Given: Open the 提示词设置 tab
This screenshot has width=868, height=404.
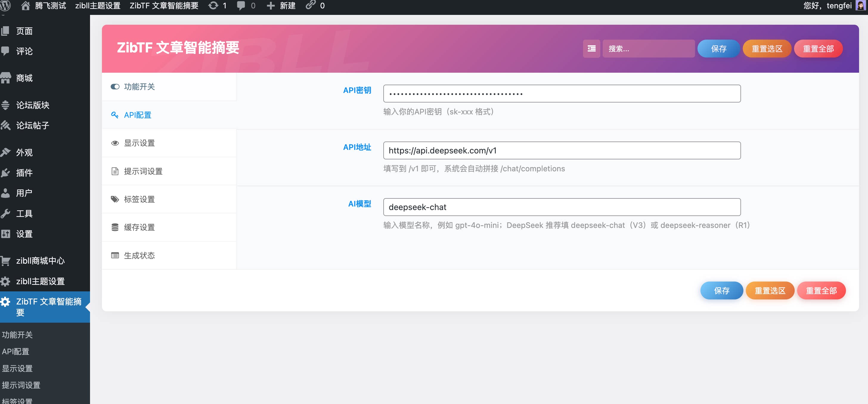Looking at the screenshot, I should (143, 171).
